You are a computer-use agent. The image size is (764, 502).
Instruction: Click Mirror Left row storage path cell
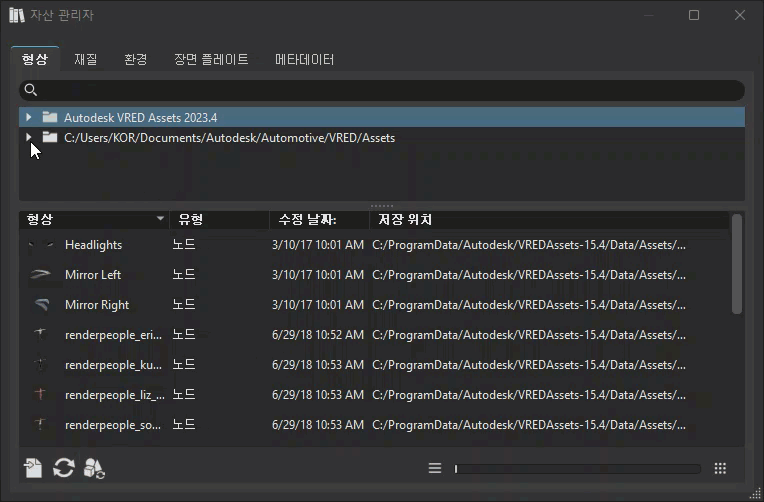[x=529, y=275]
